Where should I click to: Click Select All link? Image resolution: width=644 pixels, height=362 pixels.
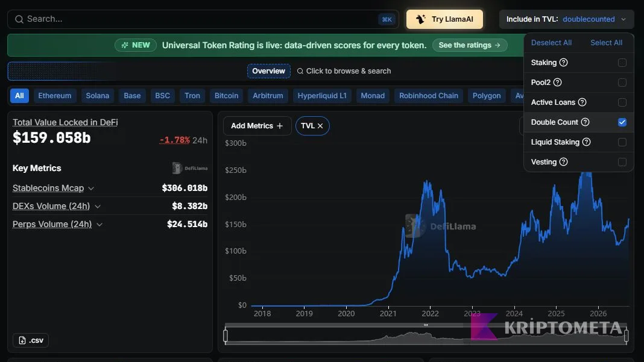[x=606, y=43]
